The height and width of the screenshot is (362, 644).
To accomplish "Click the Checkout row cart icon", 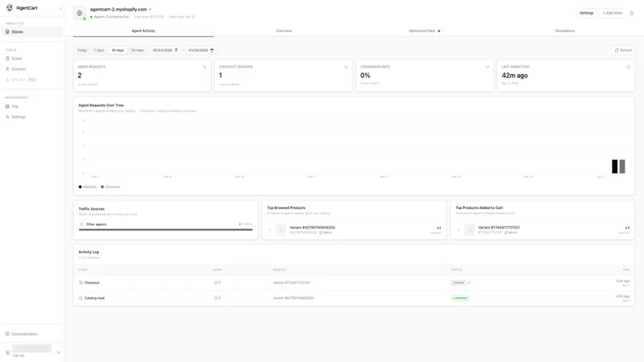I will (x=80, y=283).
